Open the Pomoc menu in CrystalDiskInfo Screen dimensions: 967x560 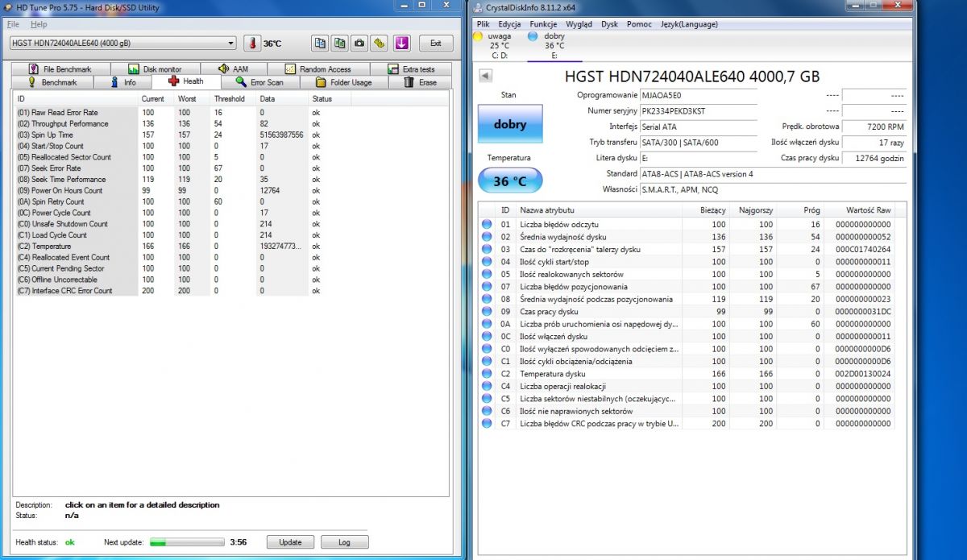(639, 24)
